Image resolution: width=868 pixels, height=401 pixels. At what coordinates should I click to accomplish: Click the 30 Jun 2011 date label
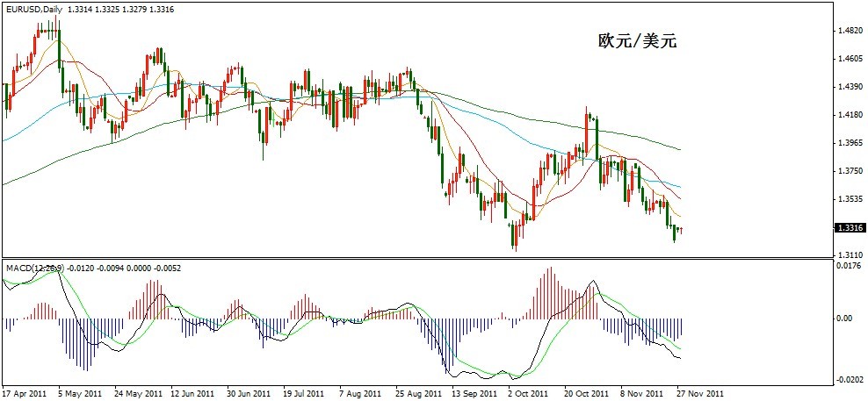click(x=249, y=394)
